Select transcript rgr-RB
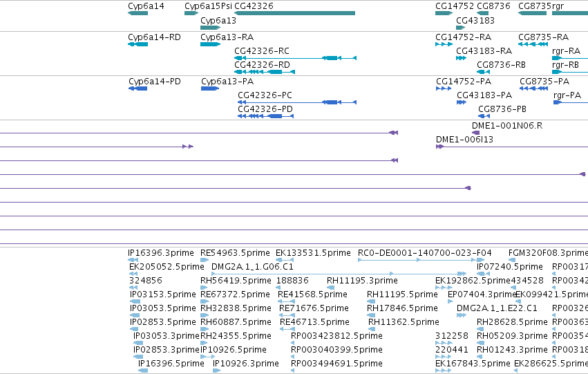Screen dimensions: 588x374 pyautogui.click(x=565, y=65)
